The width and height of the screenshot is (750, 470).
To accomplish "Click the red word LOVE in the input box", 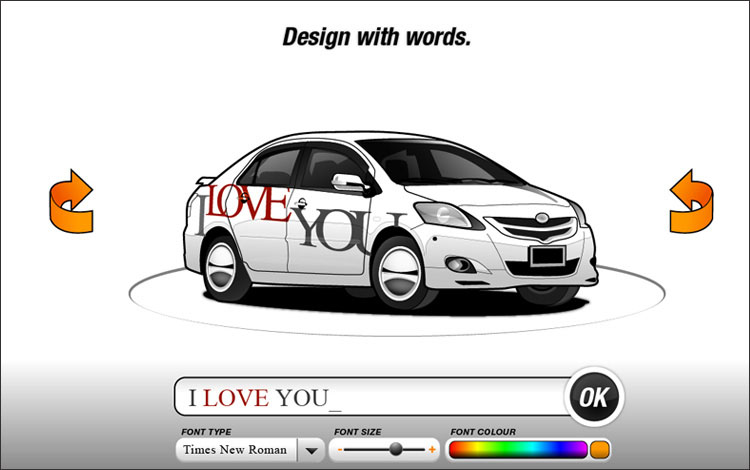I will click(236, 398).
